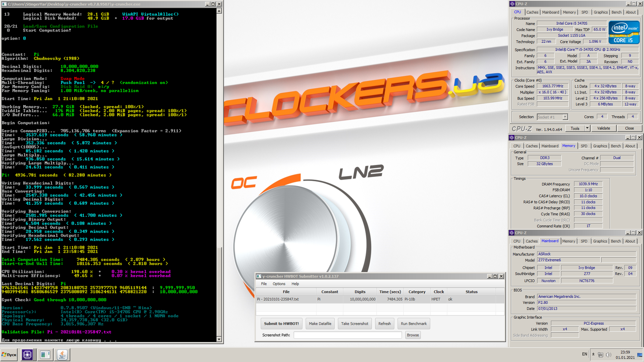Select the Pi - 20210101-235847.txt result row
The width and height of the screenshot is (644, 362).
pos(380,299)
